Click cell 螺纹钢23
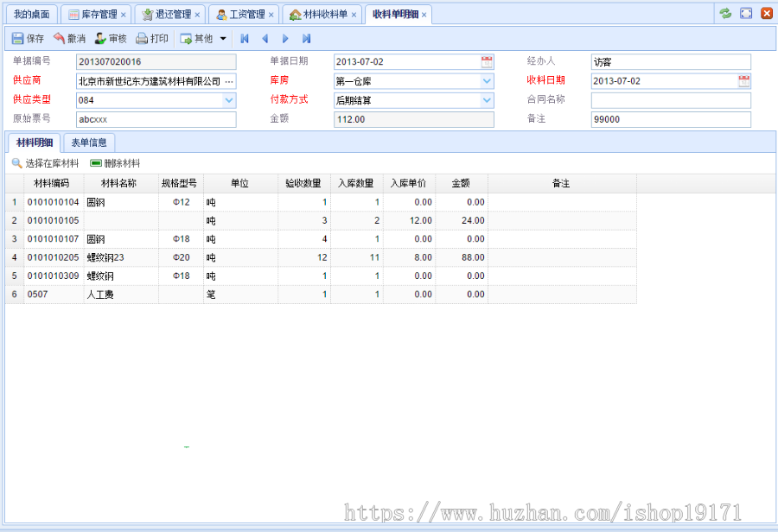The width and height of the screenshot is (778, 532). coord(121,258)
